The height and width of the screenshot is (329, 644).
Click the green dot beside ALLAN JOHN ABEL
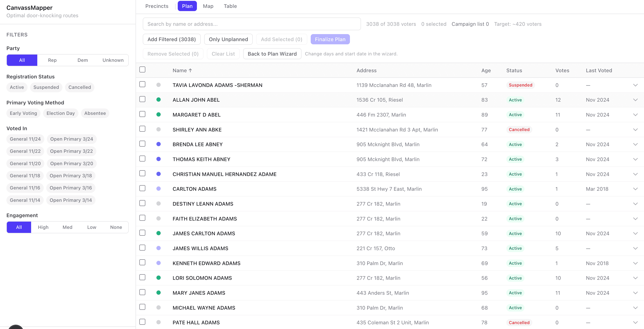[x=159, y=100]
